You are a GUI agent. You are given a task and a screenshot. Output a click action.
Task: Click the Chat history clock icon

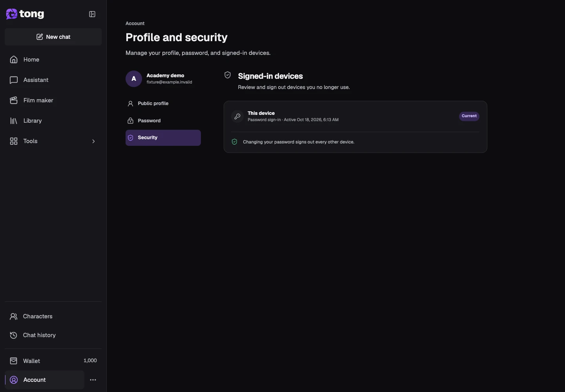(x=14, y=335)
